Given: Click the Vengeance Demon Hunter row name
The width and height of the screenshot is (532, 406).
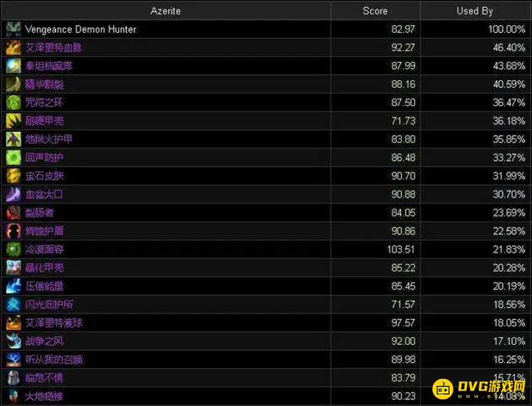Looking at the screenshot, I should click(x=80, y=29).
